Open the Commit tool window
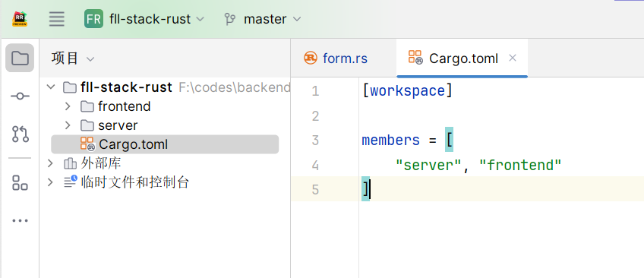644x278 pixels. [x=20, y=96]
